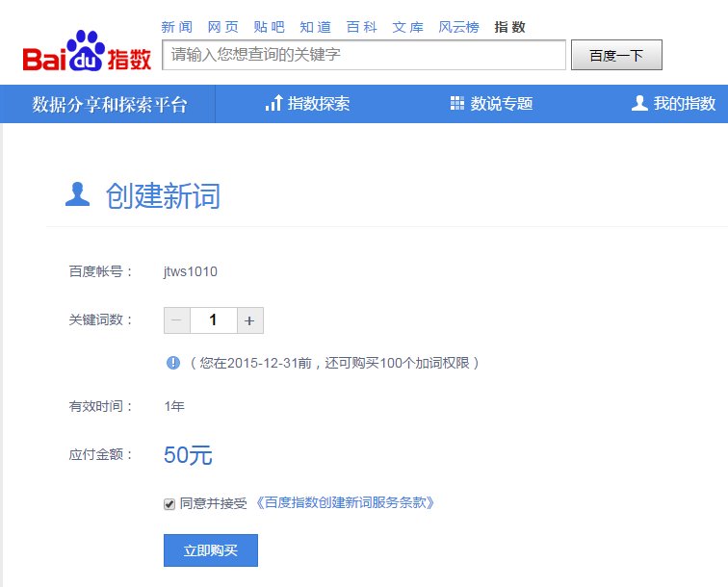Click the 百度帐号 label
Screen dimensions: 728x587
click(100, 271)
